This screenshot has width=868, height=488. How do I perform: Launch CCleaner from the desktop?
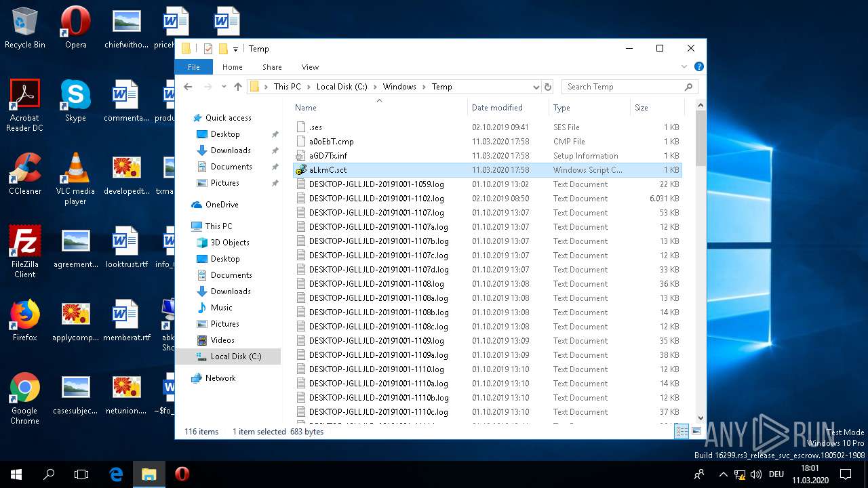click(x=25, y=174)
